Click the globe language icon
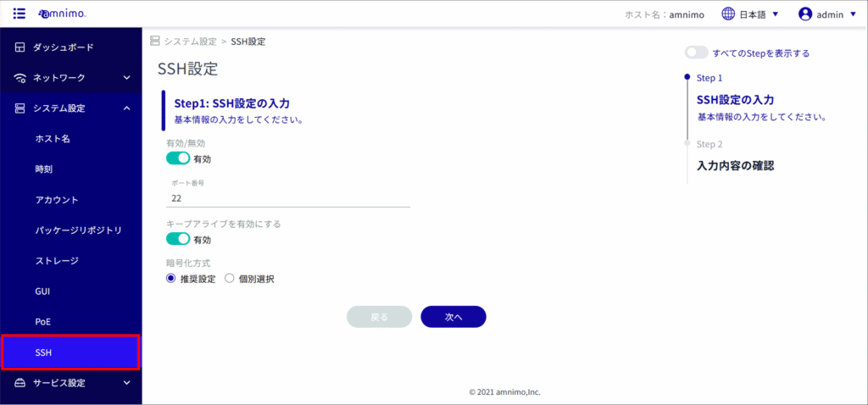868x405 pixels. click(x=727, y=14)
